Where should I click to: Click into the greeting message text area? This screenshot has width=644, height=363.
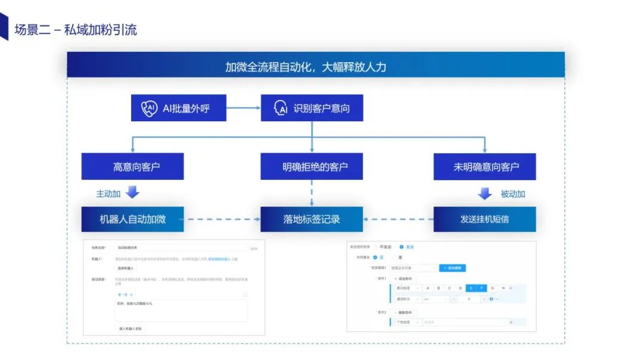tap(182, 310)
